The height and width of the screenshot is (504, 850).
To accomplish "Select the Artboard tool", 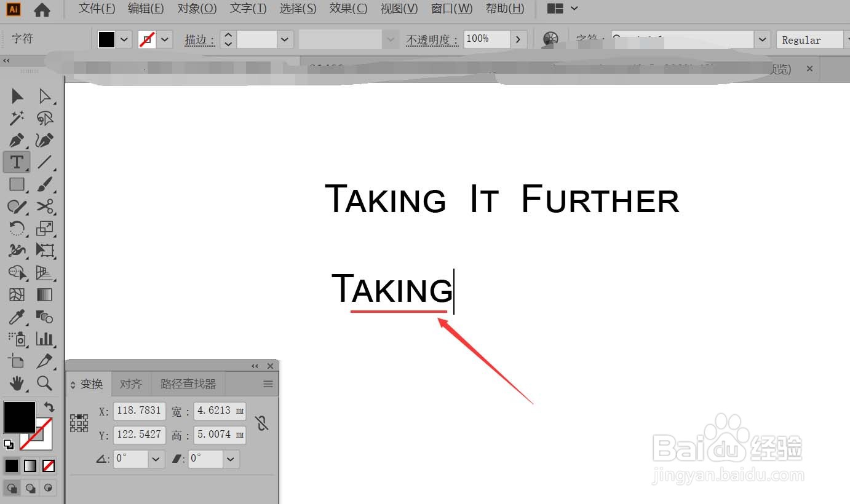I will pyautogui.click(x=17, y=361).
